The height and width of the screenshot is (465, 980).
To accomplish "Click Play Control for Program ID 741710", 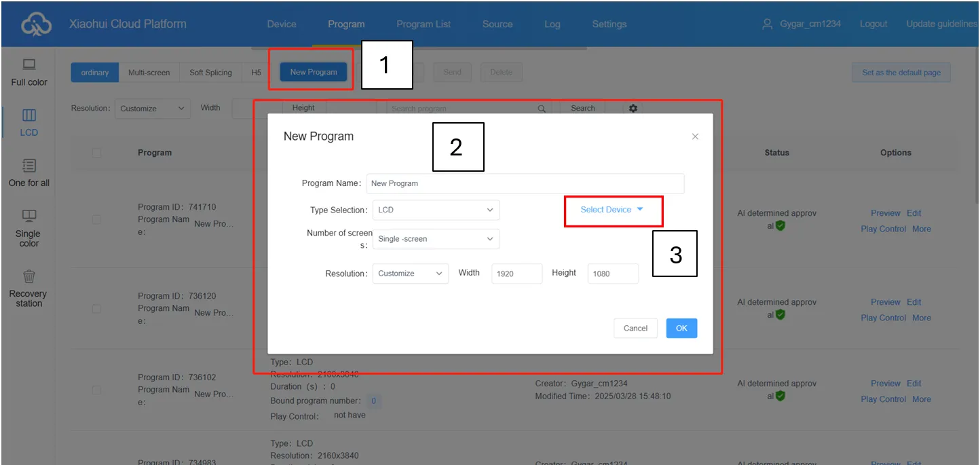I will [x=884, y=229].
